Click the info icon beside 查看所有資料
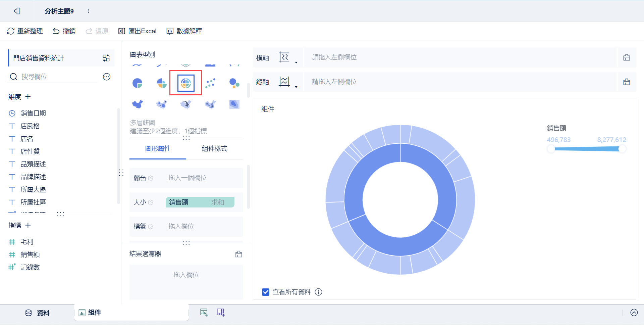 click(x=319, y=292)
